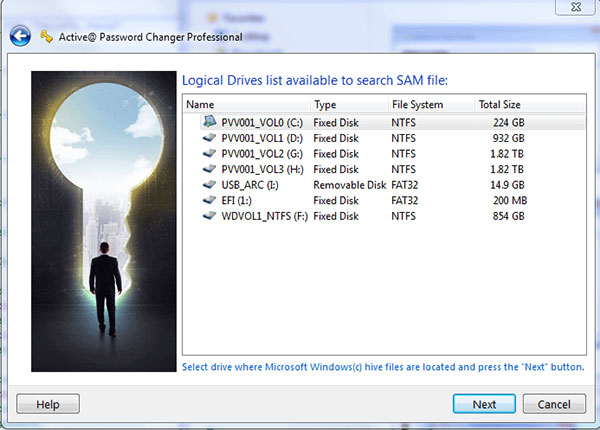Click the PVV001_VOL1 (D:) drive icon
Screen dimensions: 600x430
pyautogui.click(x=208, y=138)
